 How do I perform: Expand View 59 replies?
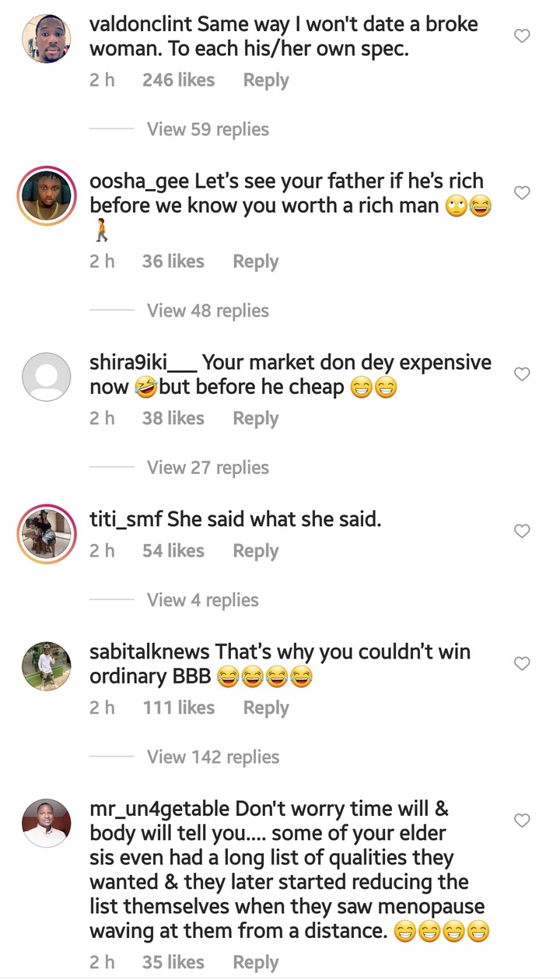point(208,129)
